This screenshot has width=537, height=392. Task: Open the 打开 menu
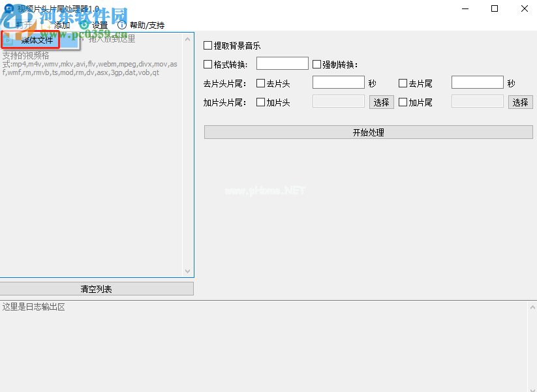click(x=23, y=25)
